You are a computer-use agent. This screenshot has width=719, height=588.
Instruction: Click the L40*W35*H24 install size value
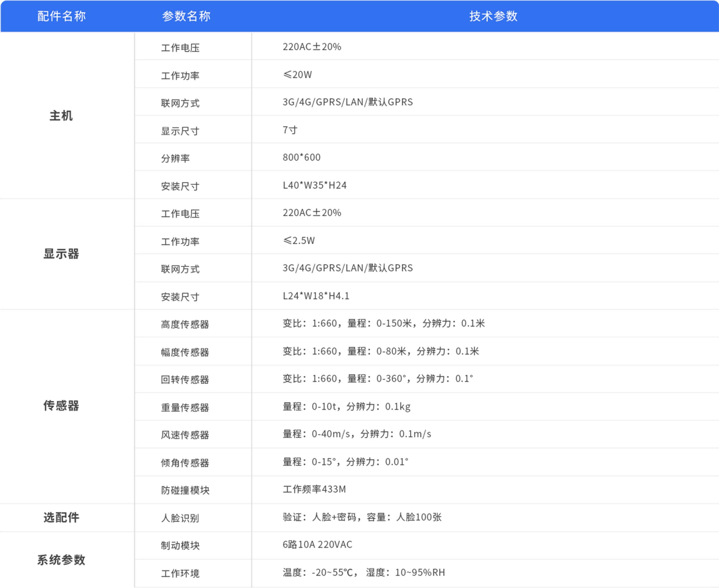click(315, 185)
